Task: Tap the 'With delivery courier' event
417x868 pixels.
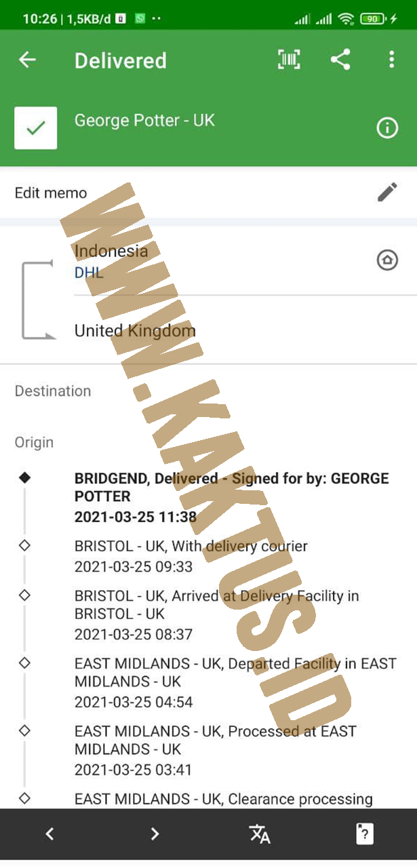Action: pyautogui.click(x=191, y=556)
